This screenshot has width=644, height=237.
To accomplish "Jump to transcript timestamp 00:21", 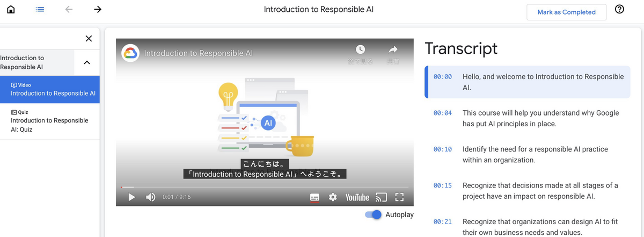I will [x=443, y=221].
